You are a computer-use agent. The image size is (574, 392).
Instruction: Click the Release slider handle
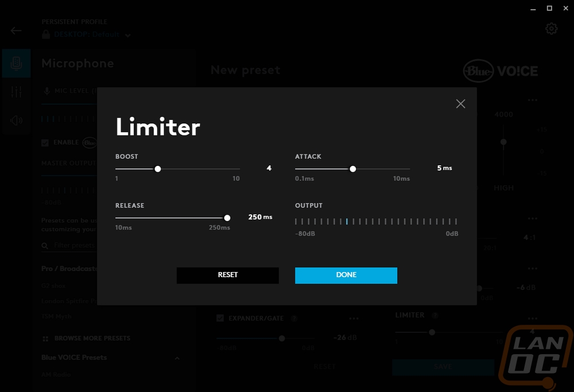point(227,218)
